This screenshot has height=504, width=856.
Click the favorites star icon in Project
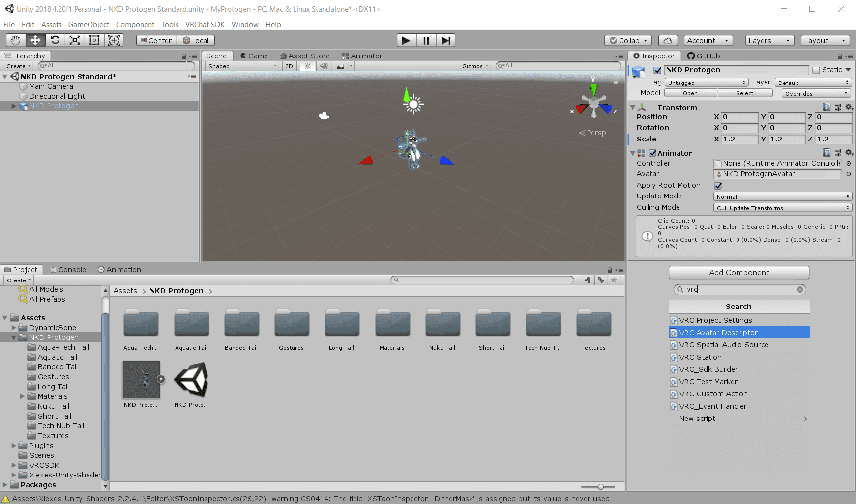614,280
